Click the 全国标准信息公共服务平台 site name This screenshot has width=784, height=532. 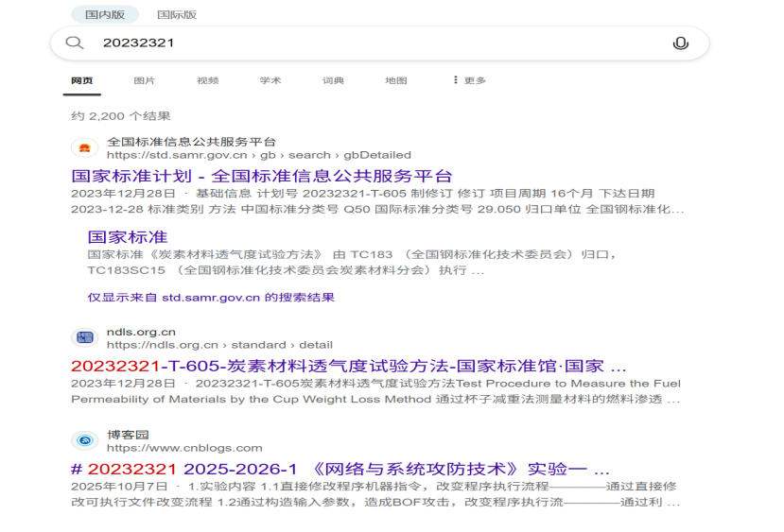(191, 142)
